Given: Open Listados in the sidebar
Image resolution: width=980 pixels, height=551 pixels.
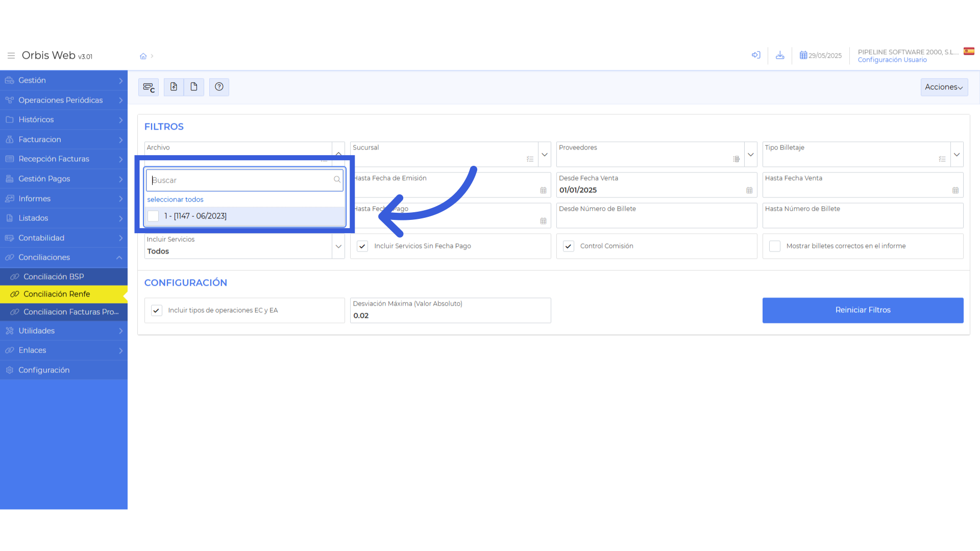Looking at the screenshot, I should pos(64,218).
